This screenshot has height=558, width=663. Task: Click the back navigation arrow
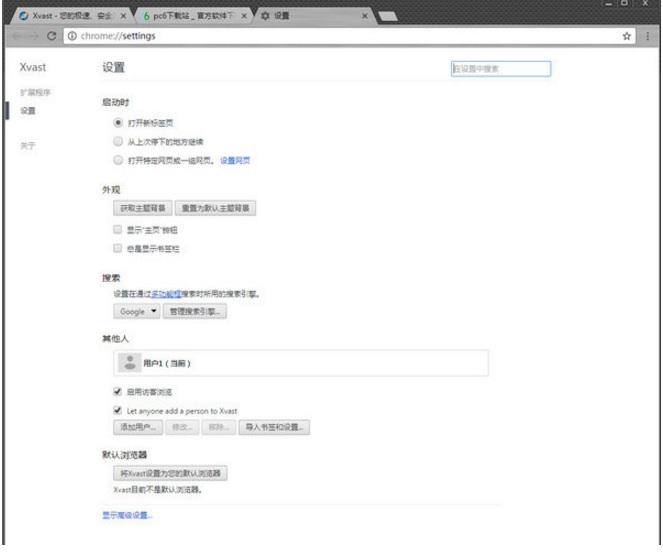[x=12, y=36]
